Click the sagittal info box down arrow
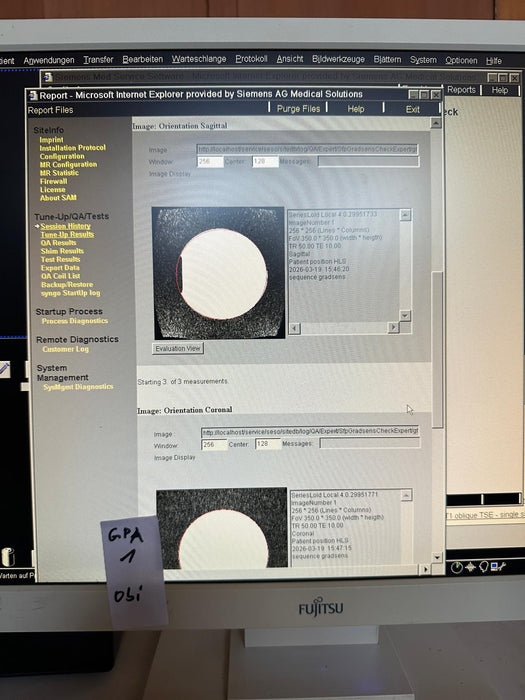525x700 pixels. [x=405, y=315]
